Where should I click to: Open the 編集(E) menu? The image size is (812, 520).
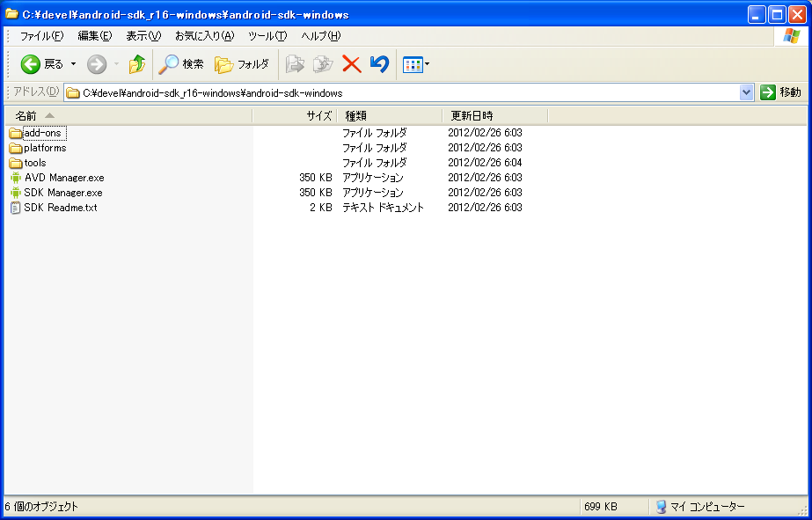point(95,36)
